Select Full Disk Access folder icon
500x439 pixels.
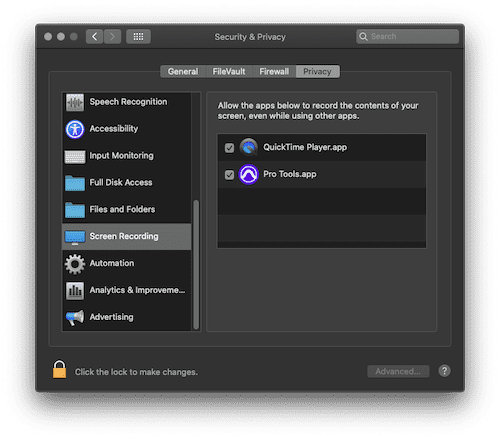coord(75,183)
